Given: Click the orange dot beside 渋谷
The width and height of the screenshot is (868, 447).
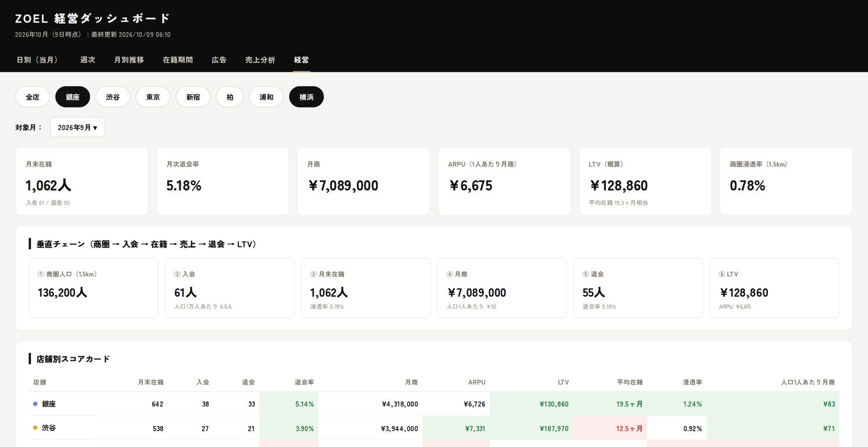Looking at the screenshot, I should pyautogui.click(x=35, y=428).
